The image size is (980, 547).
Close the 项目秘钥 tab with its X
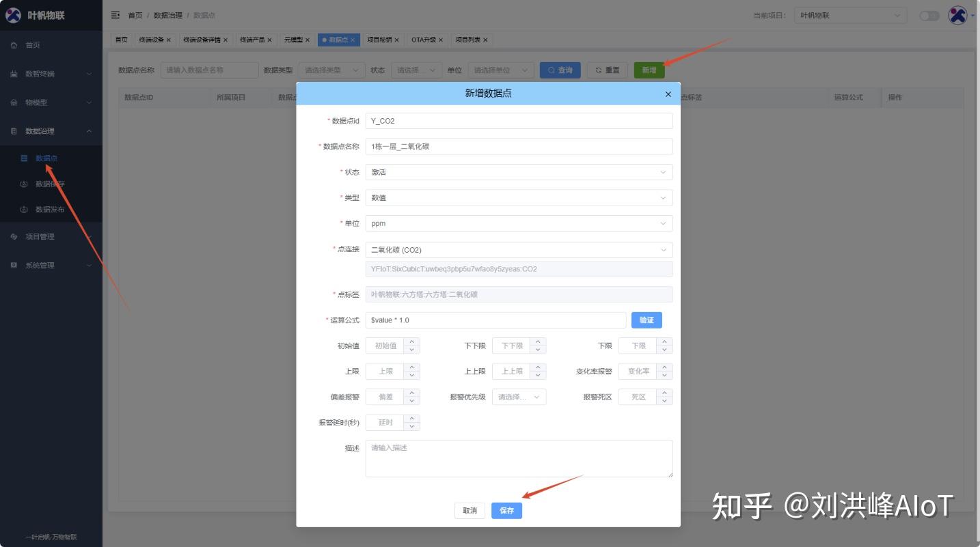396,40
